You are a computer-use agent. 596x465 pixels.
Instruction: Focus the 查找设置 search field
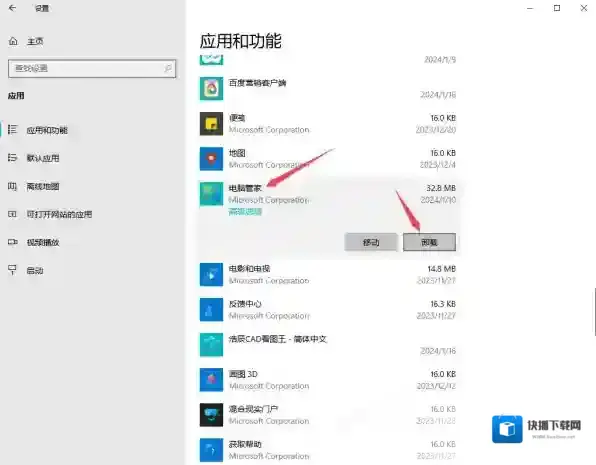click(x=92, y=68)
